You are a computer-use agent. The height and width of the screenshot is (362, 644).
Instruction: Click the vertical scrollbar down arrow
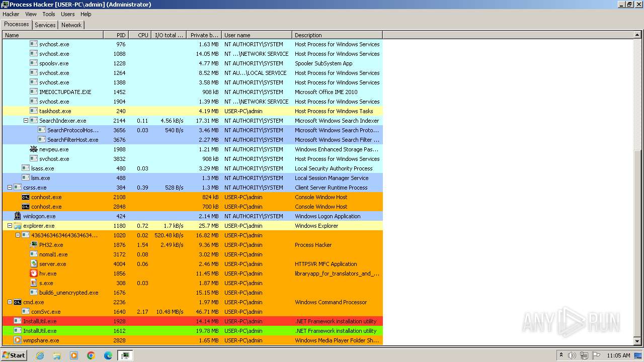pos(638,341)
